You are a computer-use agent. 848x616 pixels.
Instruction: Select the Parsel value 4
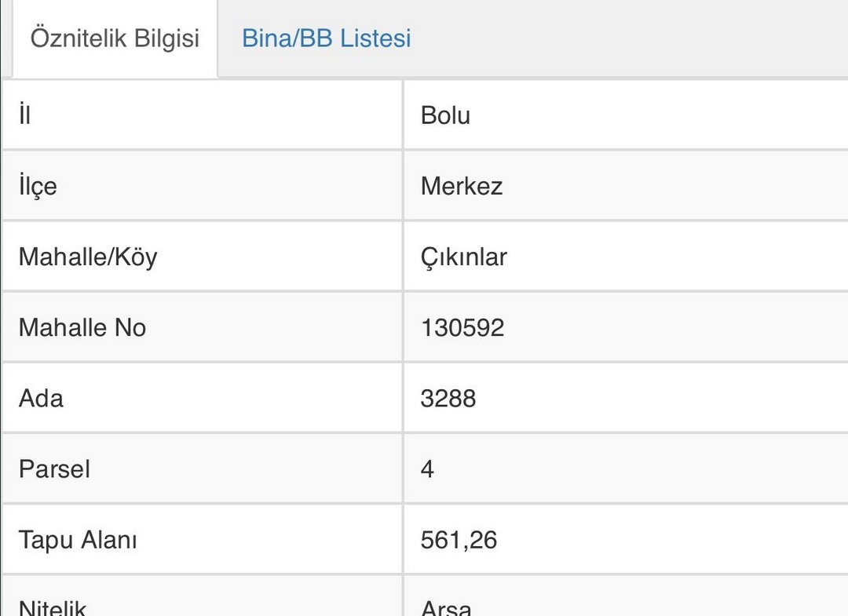(427, 469)
